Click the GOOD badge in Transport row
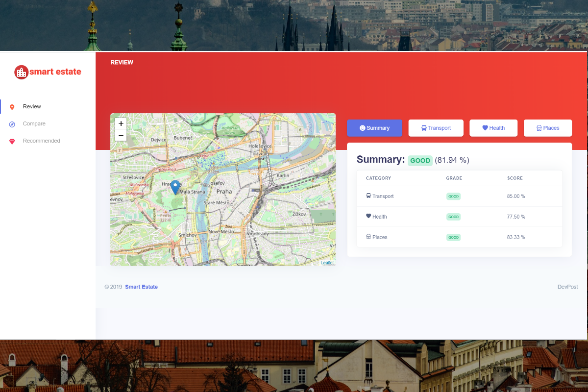 pyautogui.click(x=453, y=196)
